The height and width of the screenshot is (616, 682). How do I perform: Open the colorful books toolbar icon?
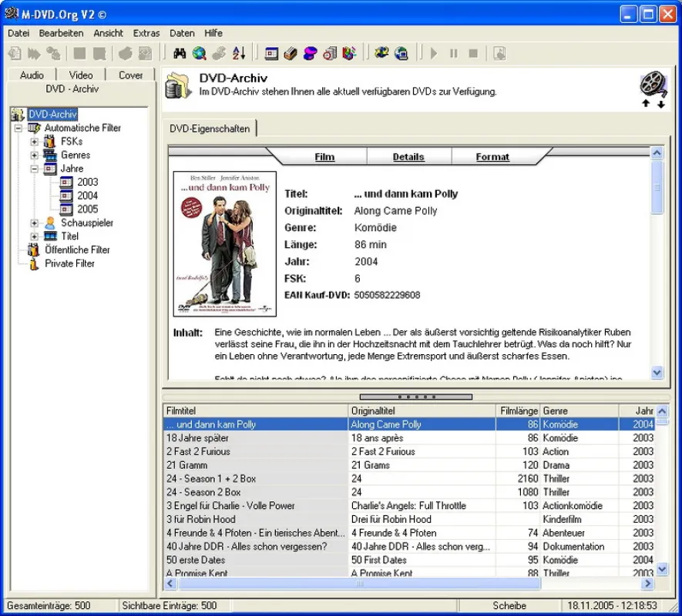click(x=349, y=53)
